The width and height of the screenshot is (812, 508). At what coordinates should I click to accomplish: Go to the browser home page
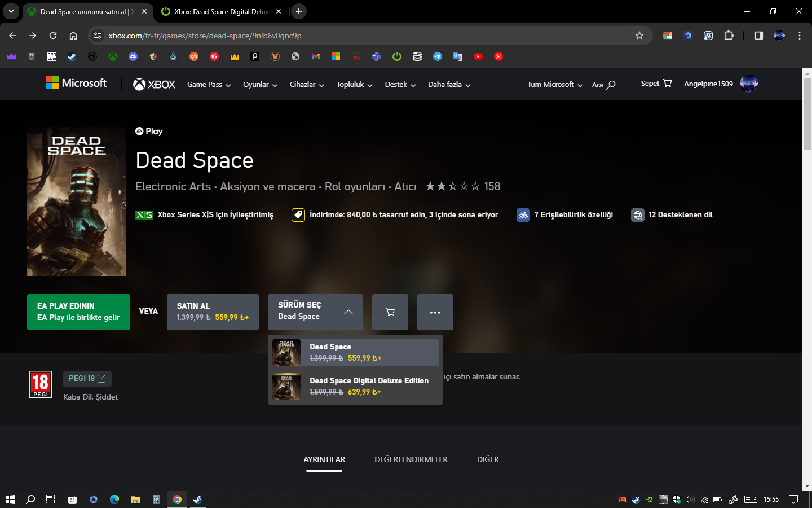point(73,36)
